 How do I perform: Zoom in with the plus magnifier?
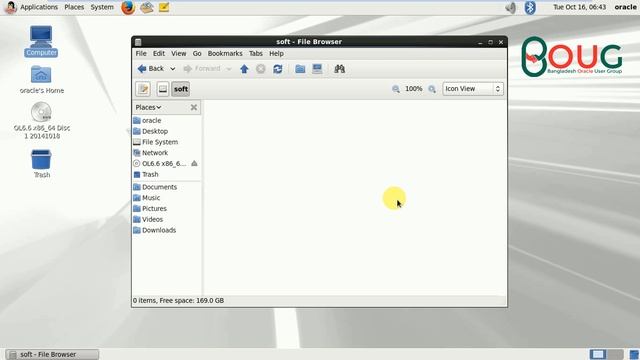coord(432,89)
